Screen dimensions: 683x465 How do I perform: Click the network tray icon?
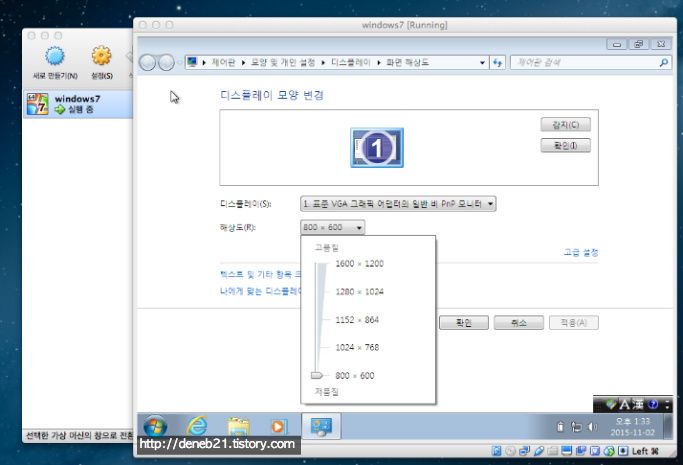point(576,427)
